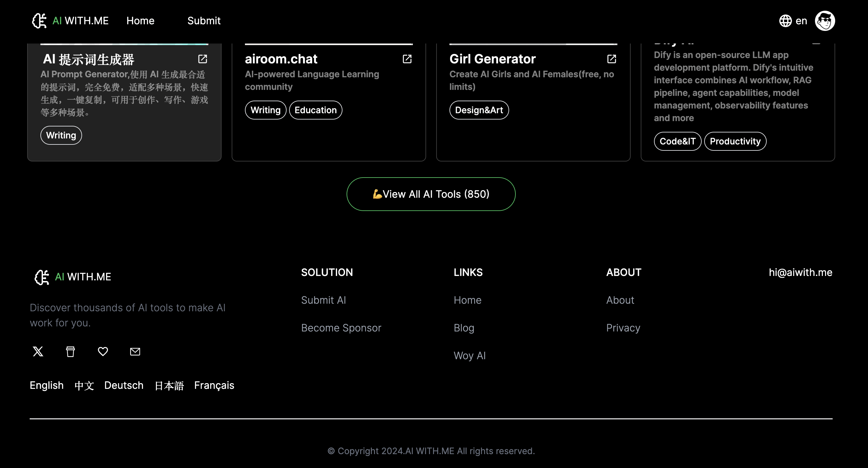
Task: Open external link icon for Girl Generator
Action: tap(612, 59)
